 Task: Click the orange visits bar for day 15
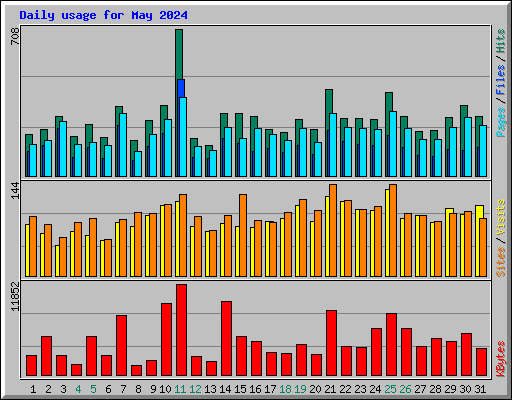point(243,235)
